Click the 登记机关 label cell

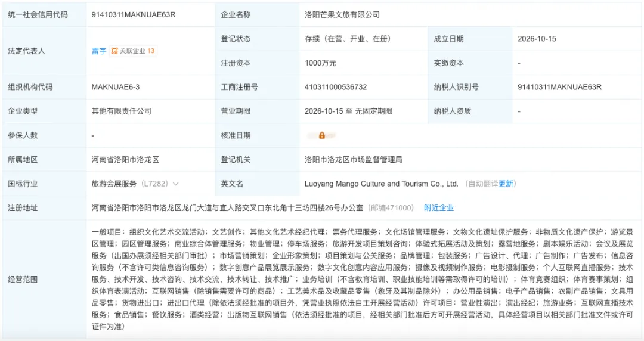[257, 159]
